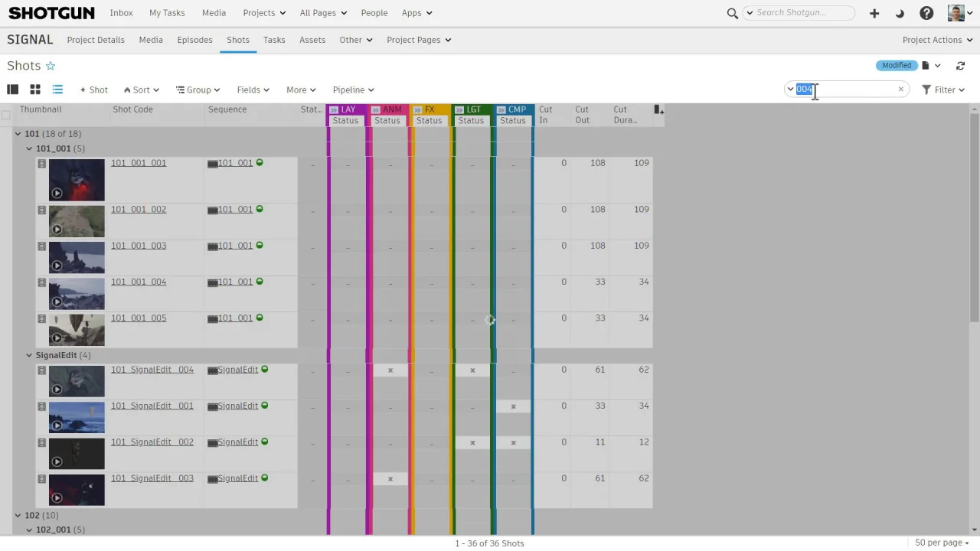Open shot link 101_SignalEdit_003

pos(152,478)
